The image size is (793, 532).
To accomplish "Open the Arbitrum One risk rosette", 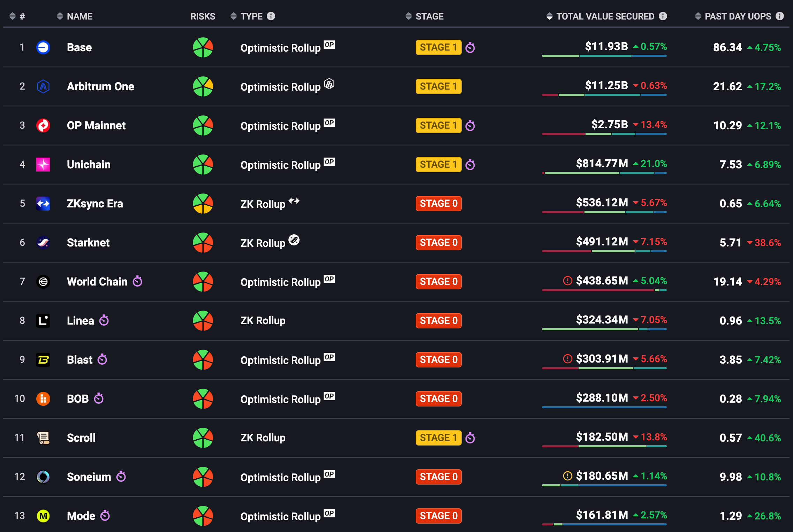I will tap(203, 86).
